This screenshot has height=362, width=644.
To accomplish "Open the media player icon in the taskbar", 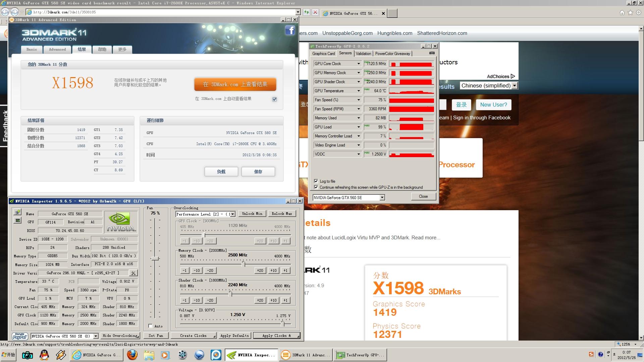I will (x=165, y=355).
